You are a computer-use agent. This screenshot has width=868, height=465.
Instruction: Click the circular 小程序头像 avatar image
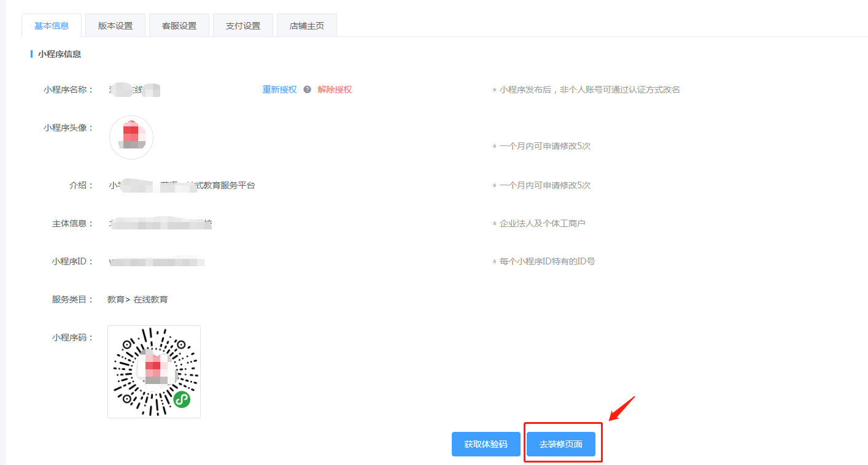[x=131, y=137]
